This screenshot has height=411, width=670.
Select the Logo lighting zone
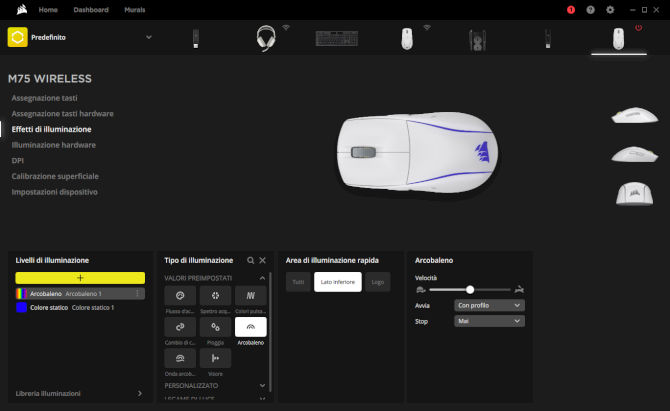pos(378,282)
